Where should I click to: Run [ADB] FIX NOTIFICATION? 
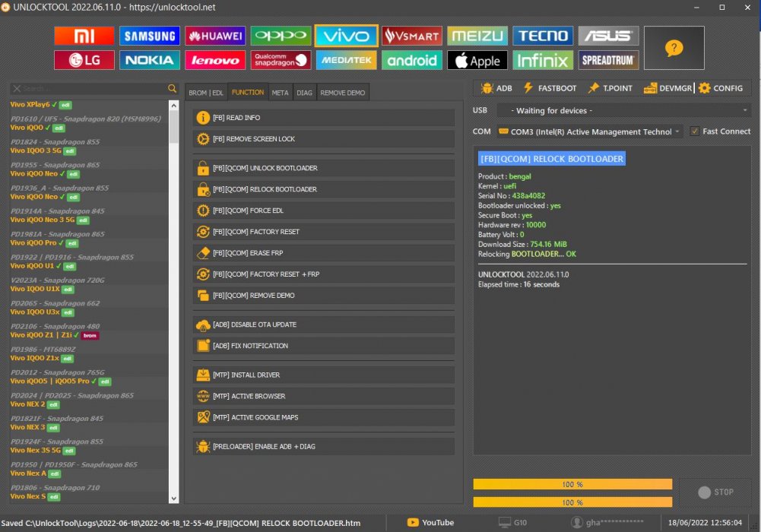point(324,346)
